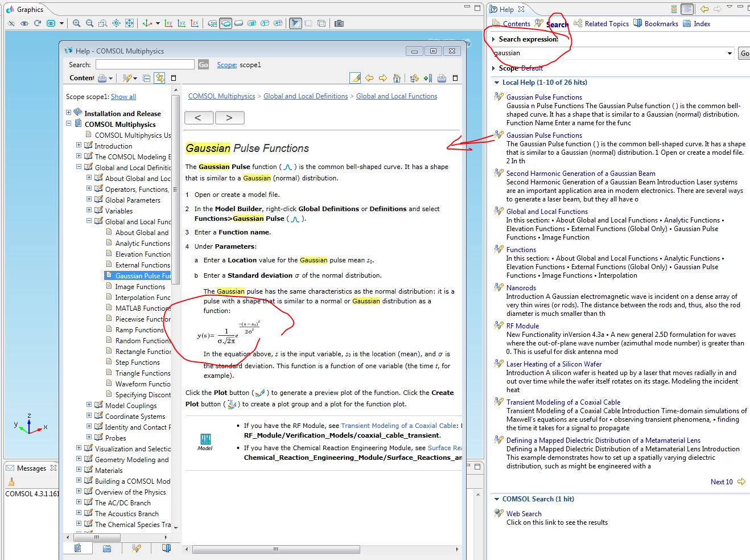Open the Second Harmonic Generation of a Gaussian Beam result

click(580, 174)
